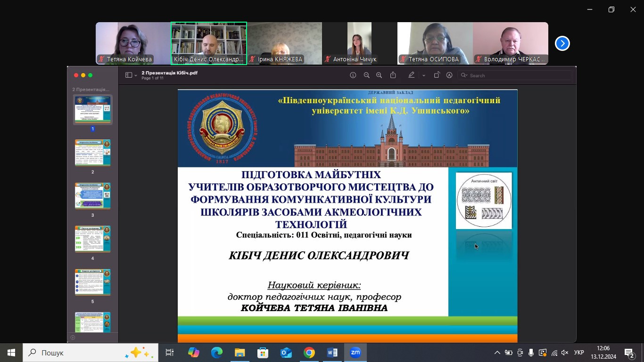Click the battery icon in the system tray
644x362 pixels.
(508, 353)
